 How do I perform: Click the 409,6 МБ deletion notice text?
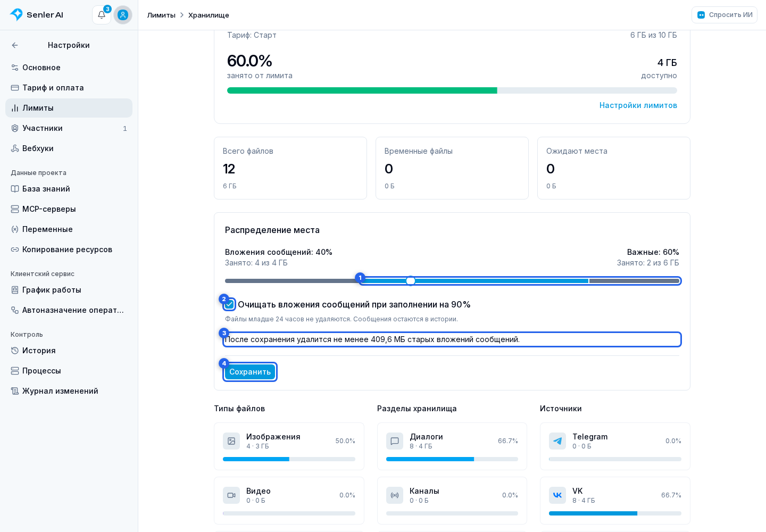coord(372,339)
